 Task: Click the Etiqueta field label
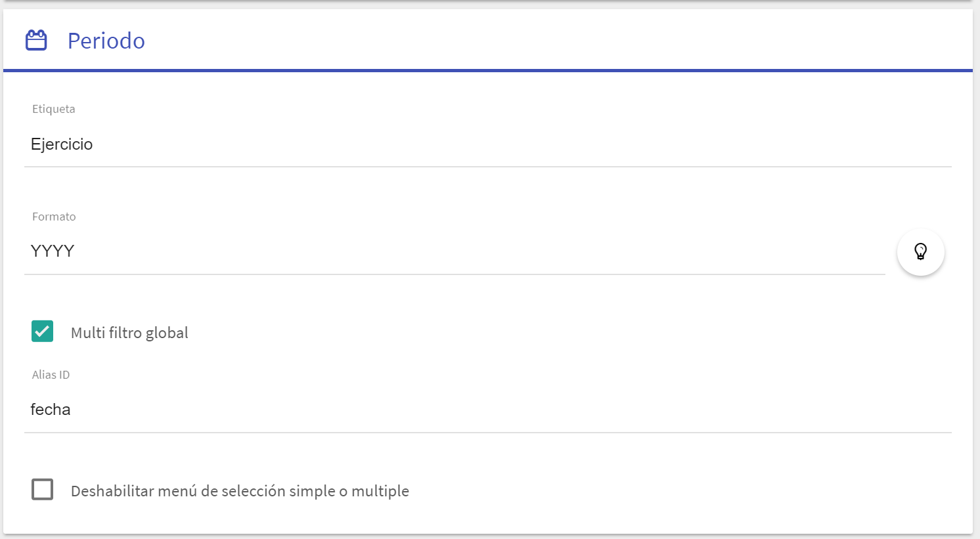tap(54, 109)
